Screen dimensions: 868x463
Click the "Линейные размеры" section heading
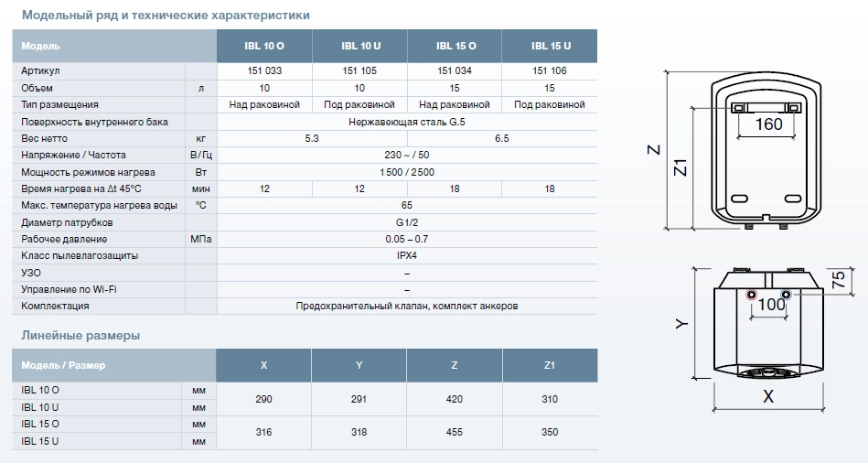pos(80,336)
